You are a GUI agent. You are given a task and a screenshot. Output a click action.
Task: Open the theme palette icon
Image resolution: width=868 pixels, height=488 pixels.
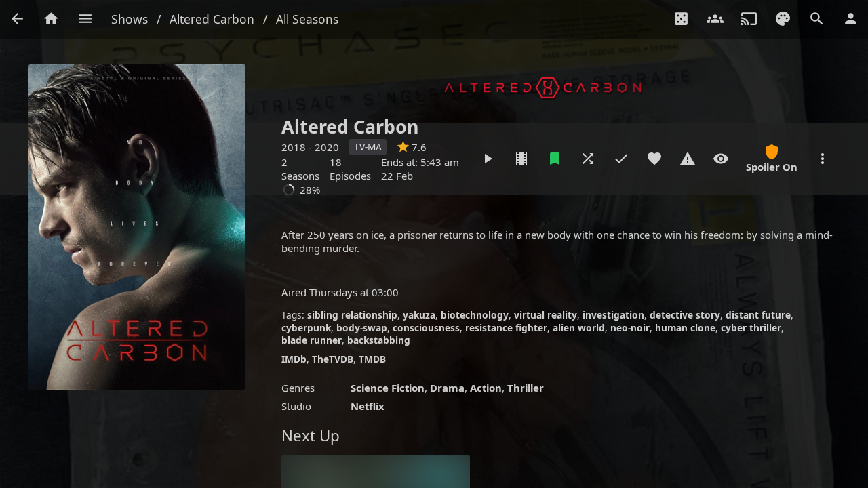point(783,19)
